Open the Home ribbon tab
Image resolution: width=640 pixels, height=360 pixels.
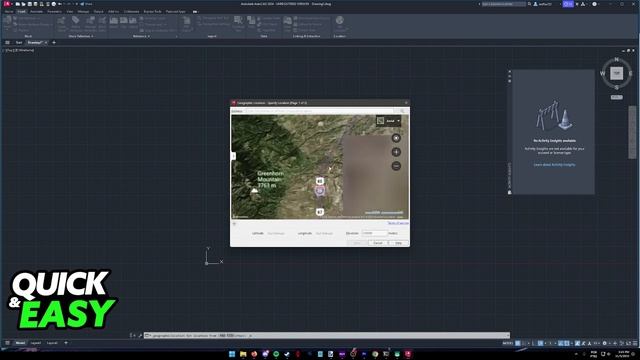coord(9,11)
